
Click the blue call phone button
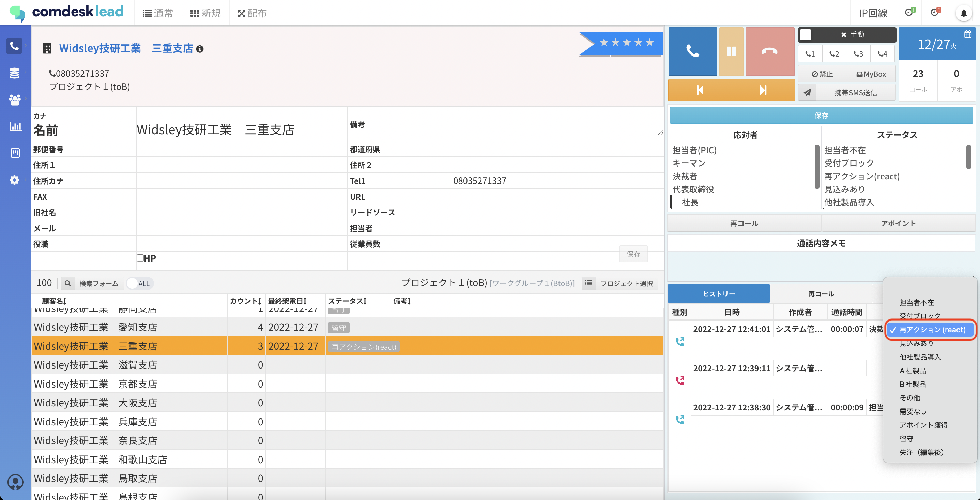(x=692, y=51)
